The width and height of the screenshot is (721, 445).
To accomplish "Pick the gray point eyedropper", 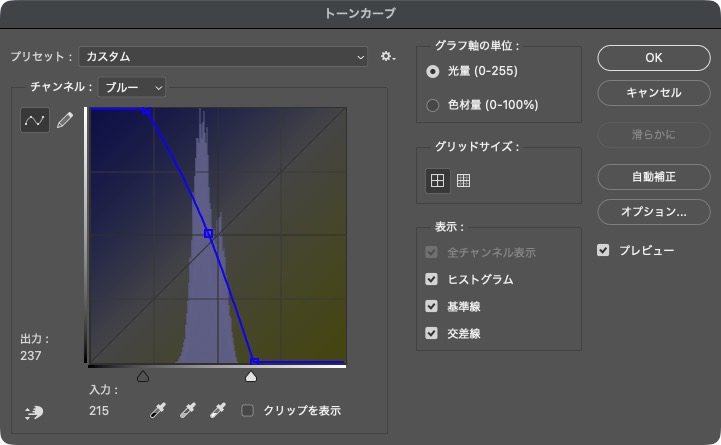I will [x=188, y=410].
